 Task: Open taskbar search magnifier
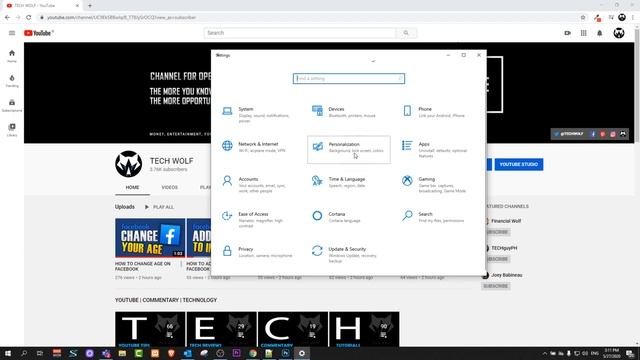(x=24, y=353)
